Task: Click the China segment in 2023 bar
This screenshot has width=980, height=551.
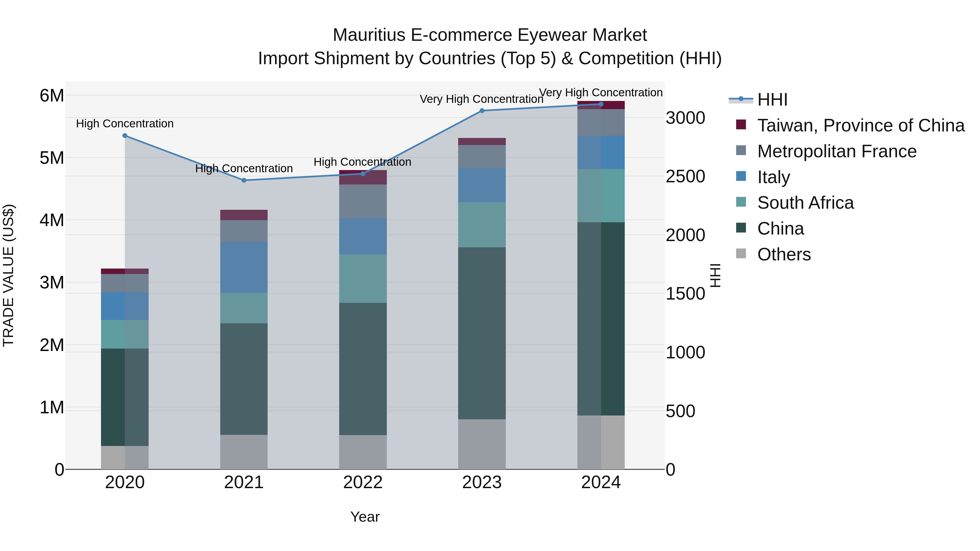Action: [x=482, y=333]
